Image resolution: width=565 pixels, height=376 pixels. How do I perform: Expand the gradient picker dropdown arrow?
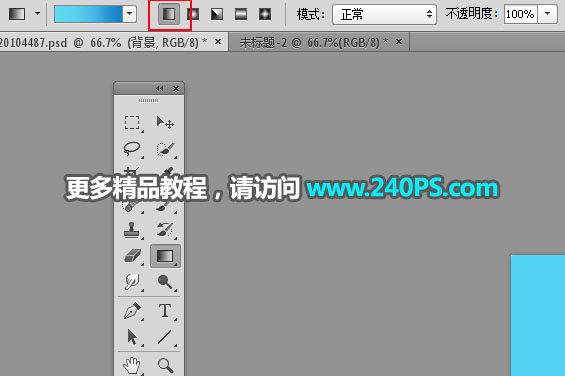pyautogui.click(x=129, y=14)
